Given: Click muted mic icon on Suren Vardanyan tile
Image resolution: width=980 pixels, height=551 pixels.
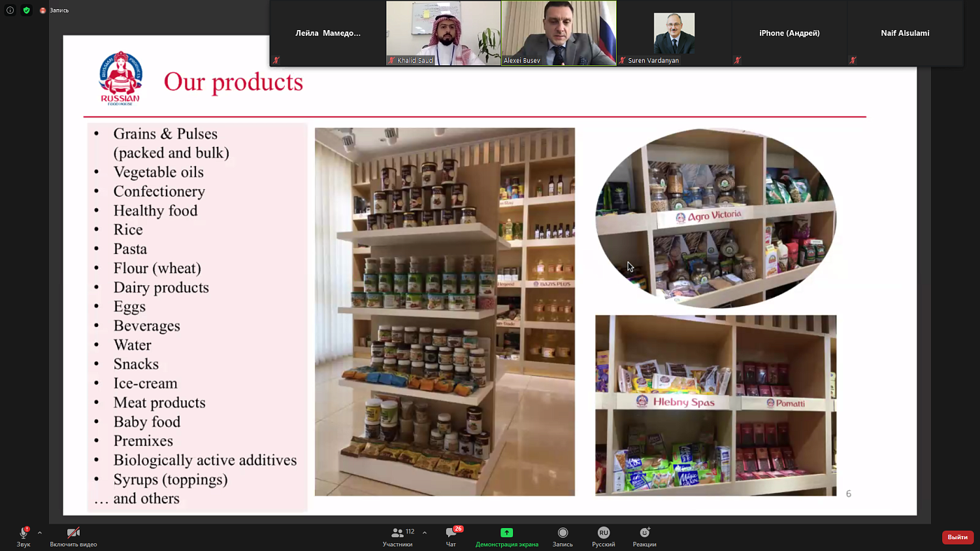Looking at the screenshot, I should point(623,60).
